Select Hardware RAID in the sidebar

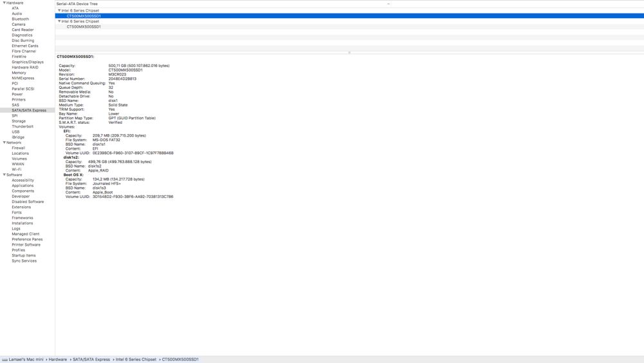pos(25,67)
